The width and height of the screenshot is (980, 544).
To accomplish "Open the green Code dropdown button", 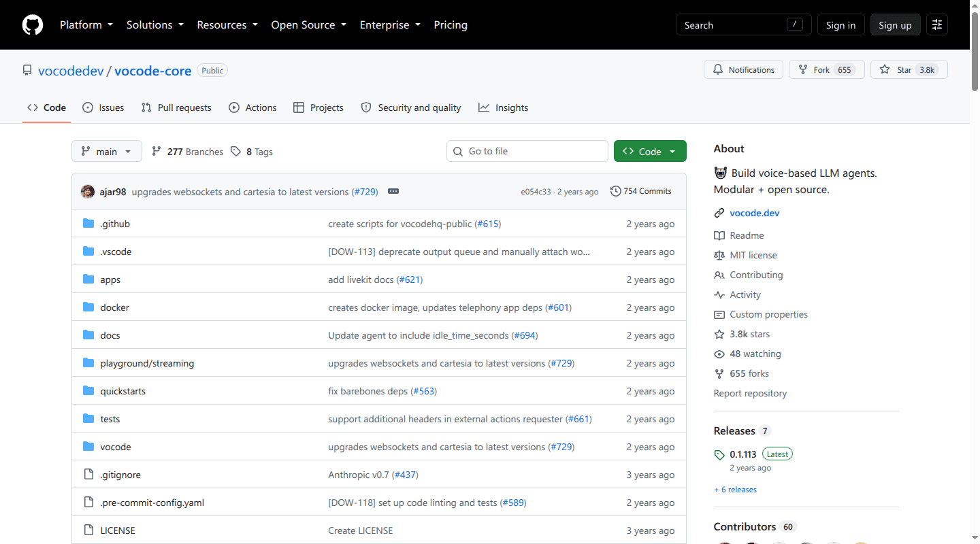I will (x=650, y=151).
